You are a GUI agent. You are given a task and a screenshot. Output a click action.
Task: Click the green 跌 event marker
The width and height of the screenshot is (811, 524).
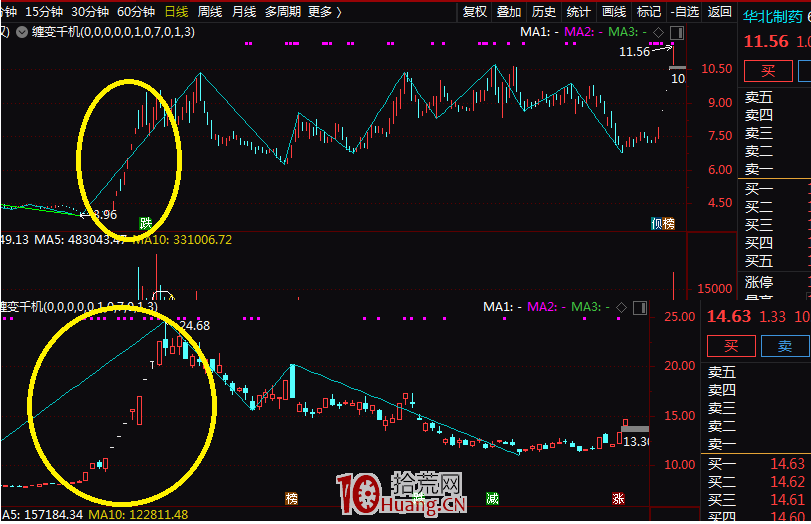click(x=145, y=223)
